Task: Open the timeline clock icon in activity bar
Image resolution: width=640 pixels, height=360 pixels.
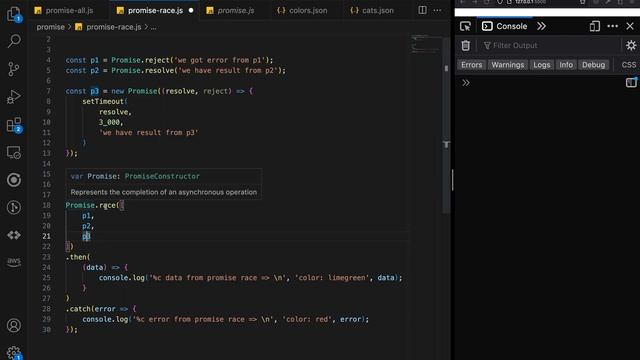Action: [x=14, y=207]
